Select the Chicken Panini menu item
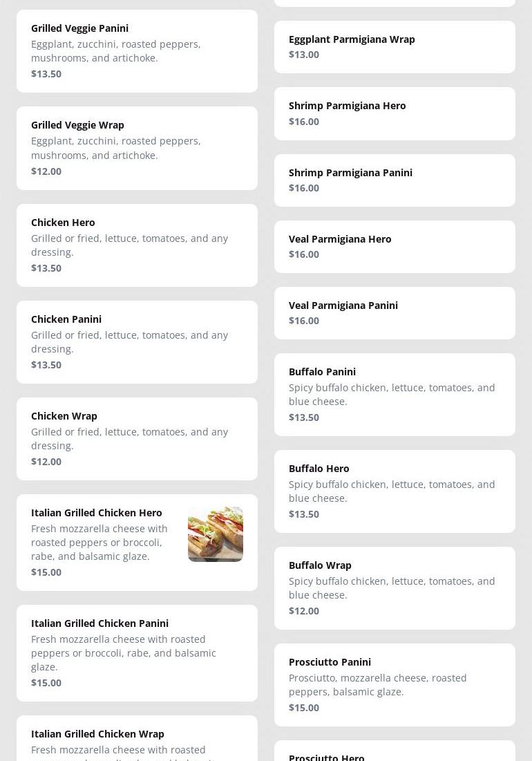Viewport: 532px width, 761px height. [137, 341]
